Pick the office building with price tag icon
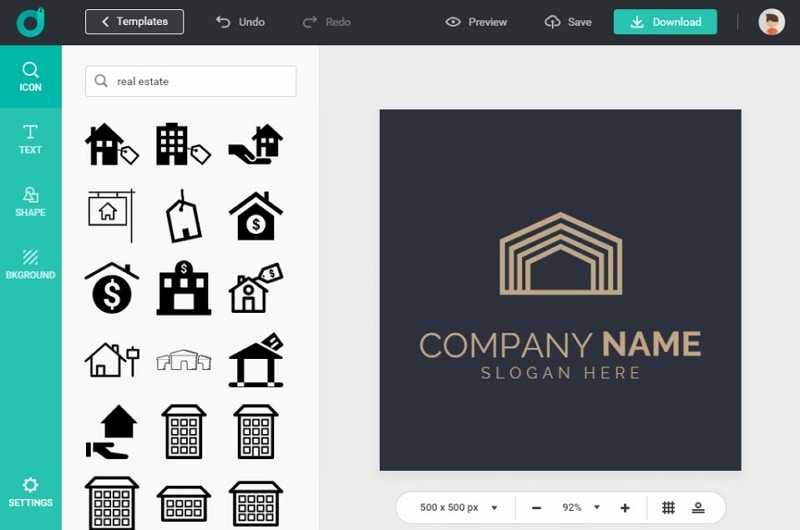 (183, 144)
